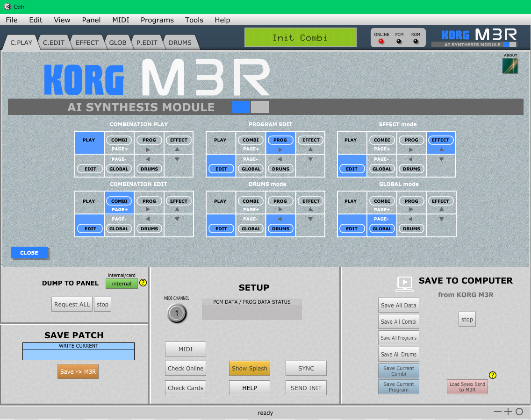Click the PLAY cell in Combination Play diagram
The width and height of the screenshot is (531, 420).
(89, 142)
